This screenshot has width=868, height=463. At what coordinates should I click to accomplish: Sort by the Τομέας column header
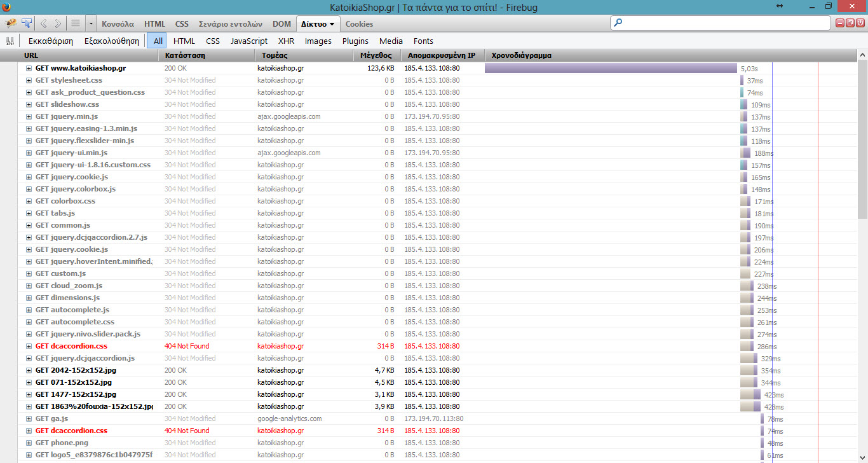coord(305,55)
